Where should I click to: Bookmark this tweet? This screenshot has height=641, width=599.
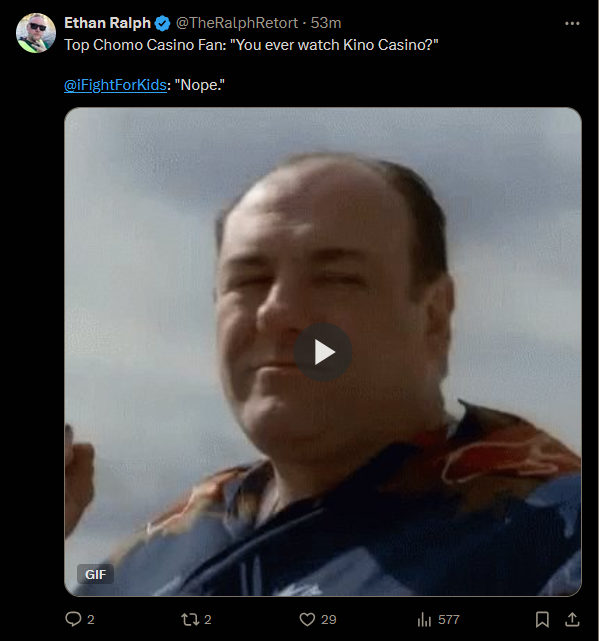542,619
